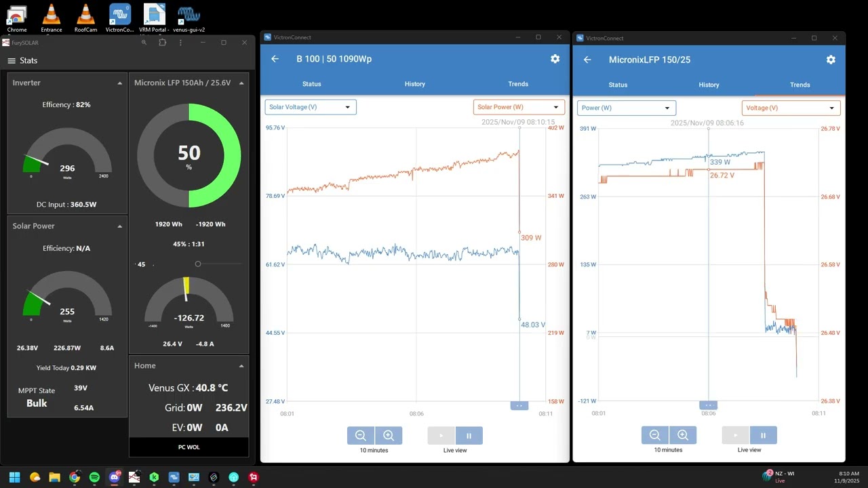This screenshot has height=488, width=868.
Task: Switch to Status tab in B 100 | 50 window
Action: (312, 84)
